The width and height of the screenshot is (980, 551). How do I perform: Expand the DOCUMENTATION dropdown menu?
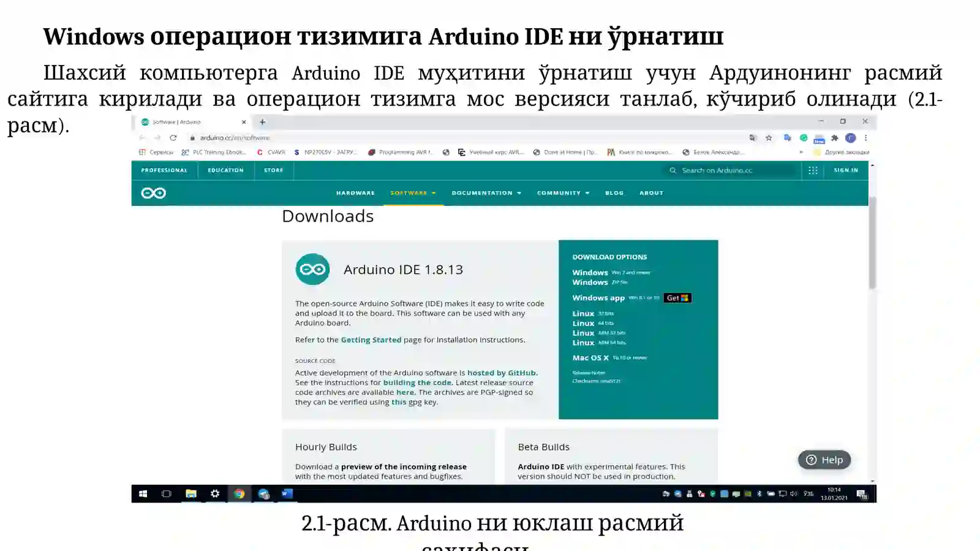[x=486, y=193]
